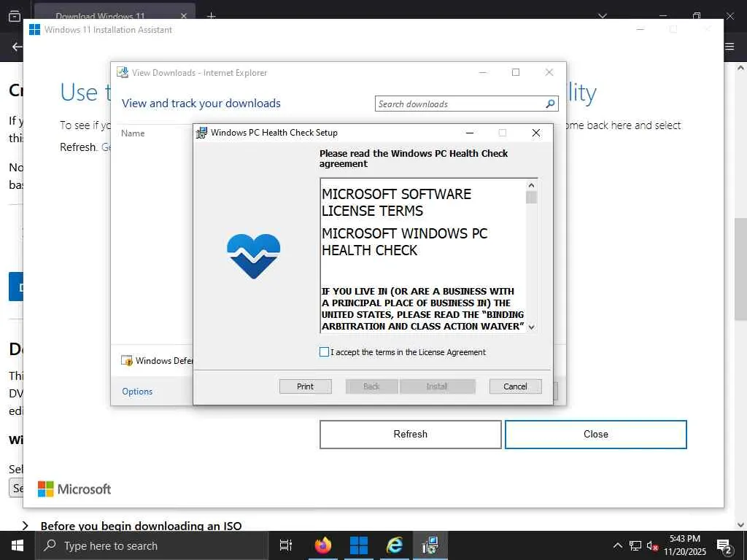Switch to Windows 11 Installation Assistant taskbar icon

(359, 545)
